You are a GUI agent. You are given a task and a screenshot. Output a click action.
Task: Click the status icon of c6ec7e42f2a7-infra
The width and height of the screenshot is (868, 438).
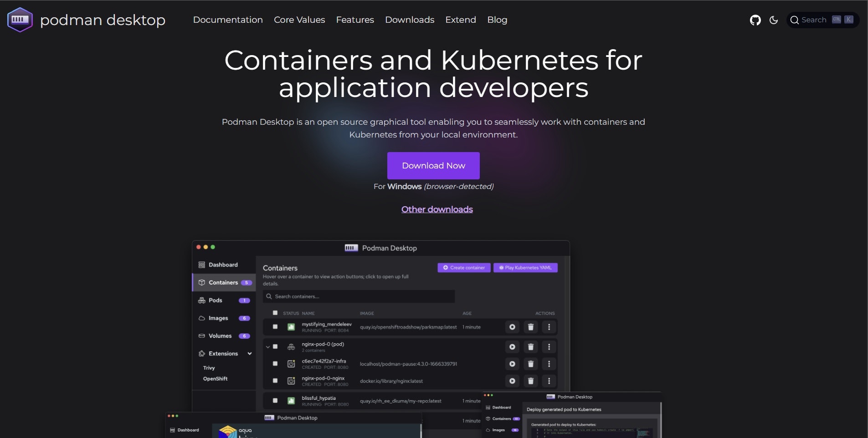point(291,364)
